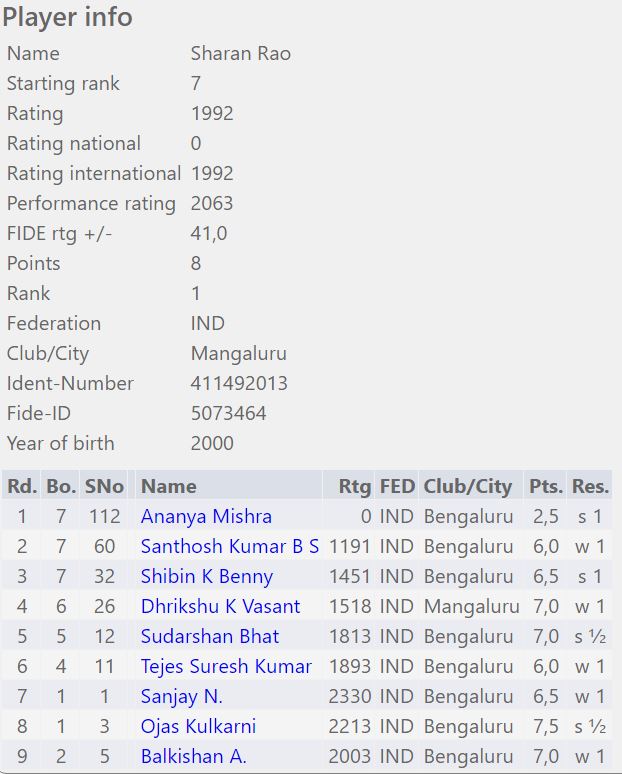The image size is (622, 774).
Task: Click the Res. column header
Action: coord(590,487)
